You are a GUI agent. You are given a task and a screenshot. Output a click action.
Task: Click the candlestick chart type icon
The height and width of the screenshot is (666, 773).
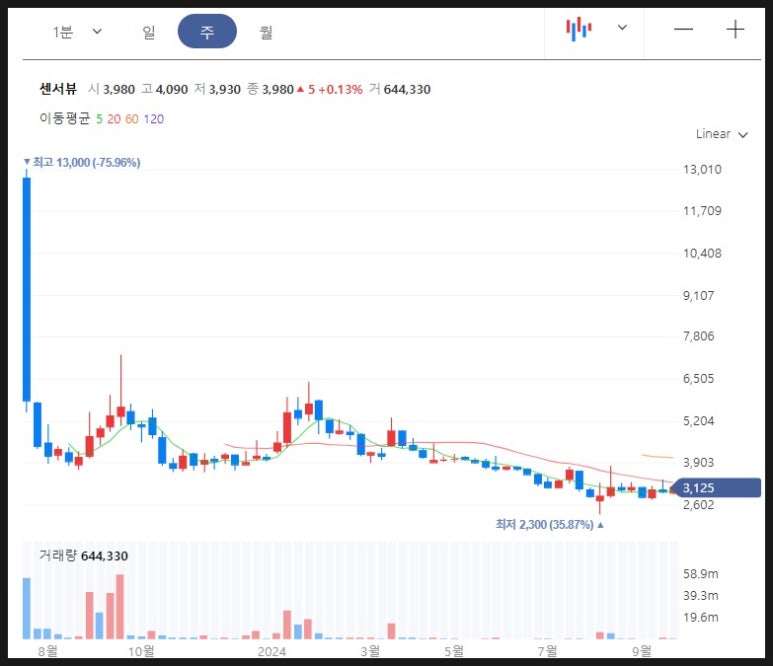(579, 29)
